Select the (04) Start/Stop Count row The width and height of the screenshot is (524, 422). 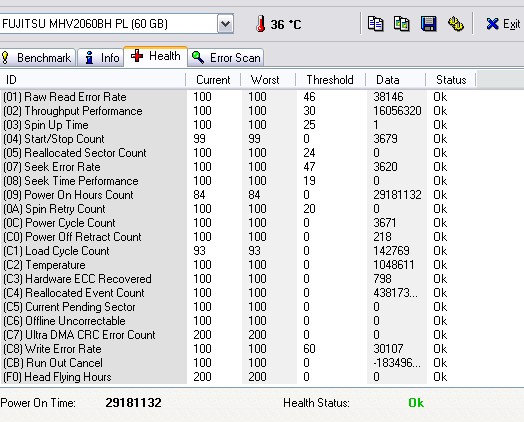point(238,139)
